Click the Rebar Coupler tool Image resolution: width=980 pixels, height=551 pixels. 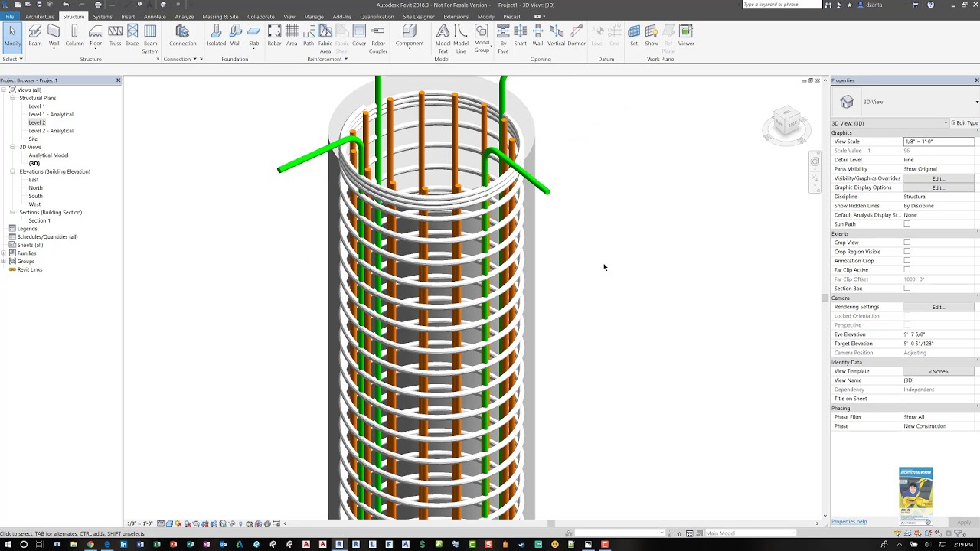[x=378, y=39]
